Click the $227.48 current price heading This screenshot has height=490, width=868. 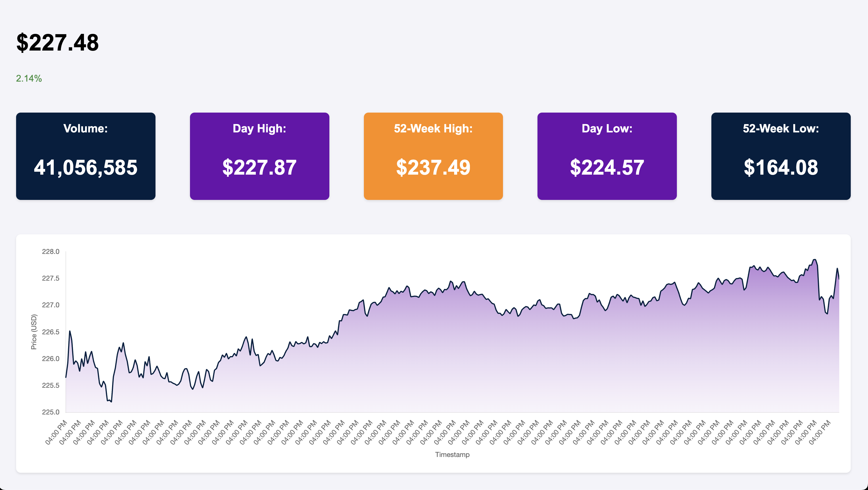pos(57,43)
